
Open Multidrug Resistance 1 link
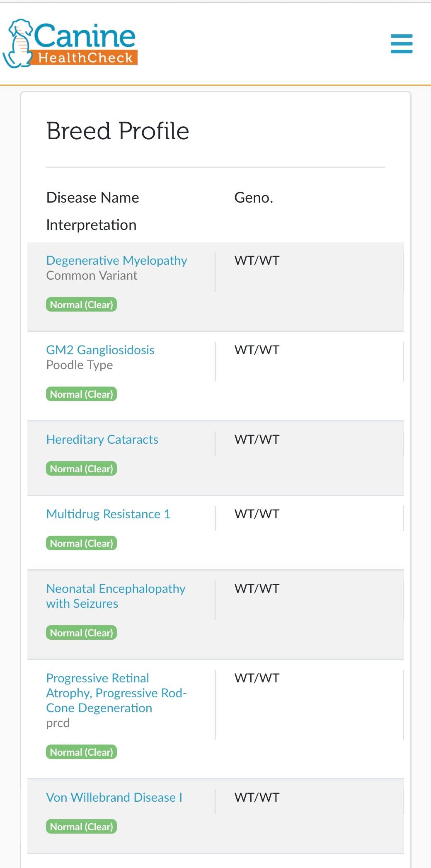point(108,514)
